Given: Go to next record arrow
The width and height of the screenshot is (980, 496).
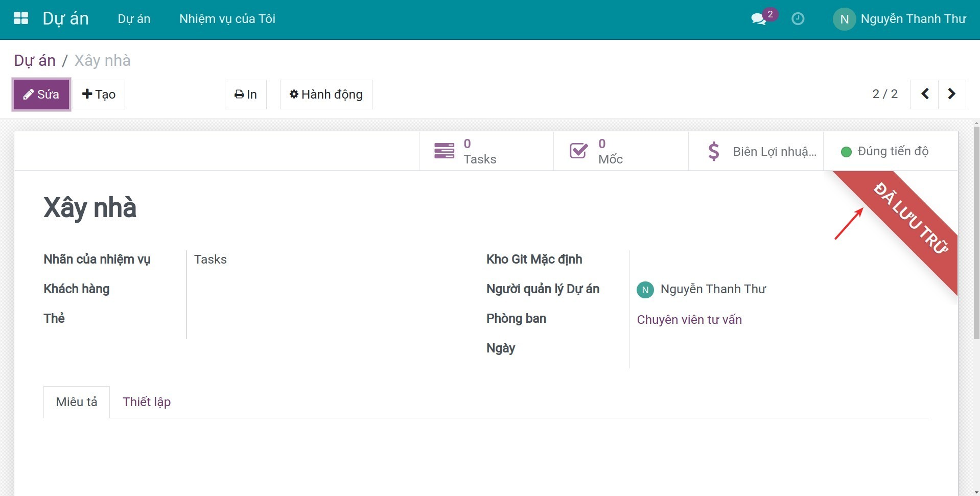Looking at the screenshot, I should pyautogui.click(x=951, y=94).
